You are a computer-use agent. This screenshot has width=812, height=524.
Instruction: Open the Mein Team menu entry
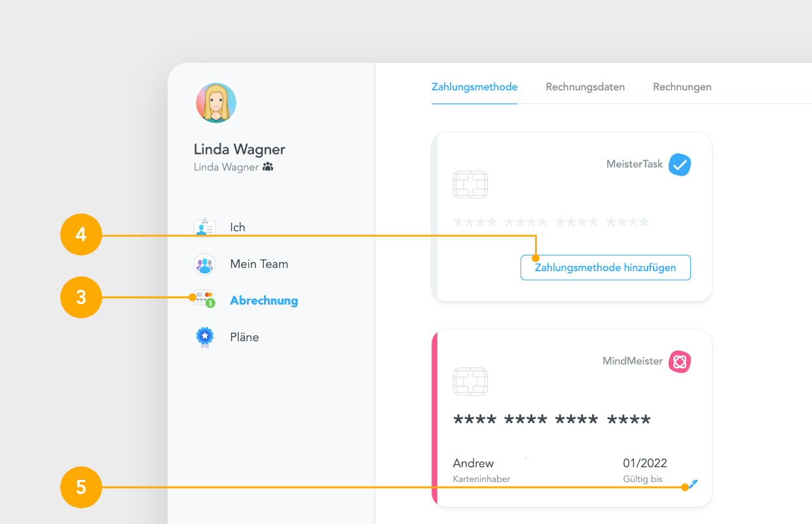tap(259, 264)
